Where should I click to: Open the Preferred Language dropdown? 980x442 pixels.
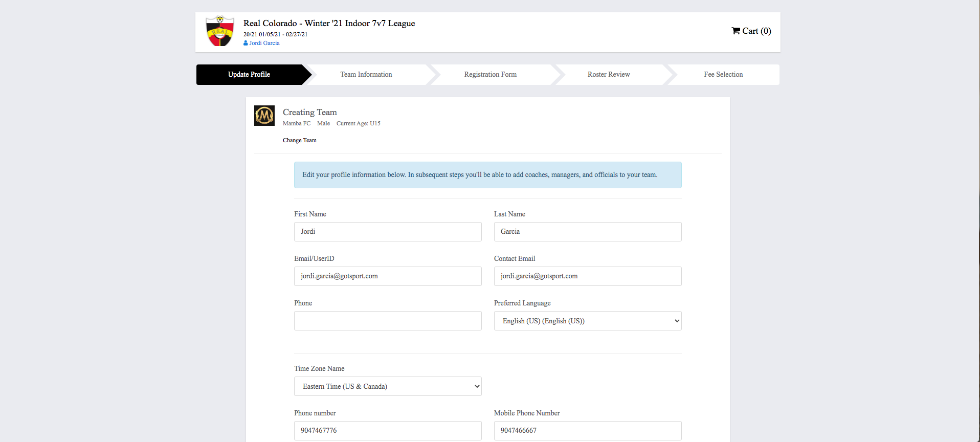tap(588, 321)
